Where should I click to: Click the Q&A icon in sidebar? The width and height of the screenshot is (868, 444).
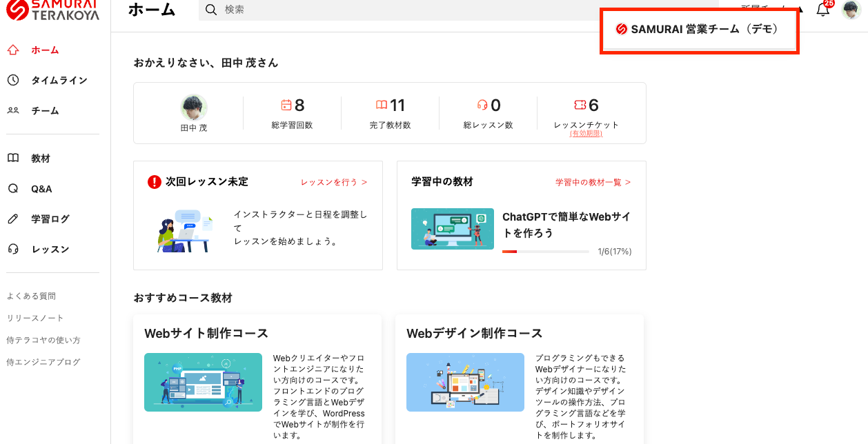tap(13, 189)
